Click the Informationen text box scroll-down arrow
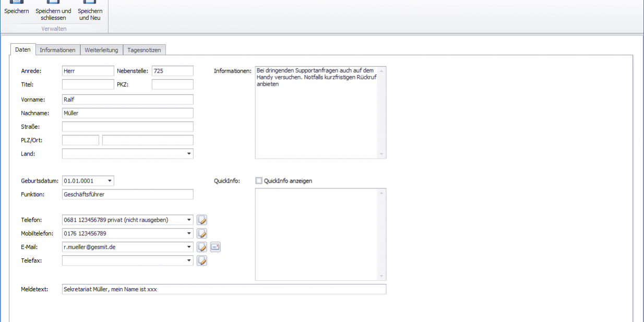Image resolution: width=644 pixels, height=322 pixels. click(381, 154)
